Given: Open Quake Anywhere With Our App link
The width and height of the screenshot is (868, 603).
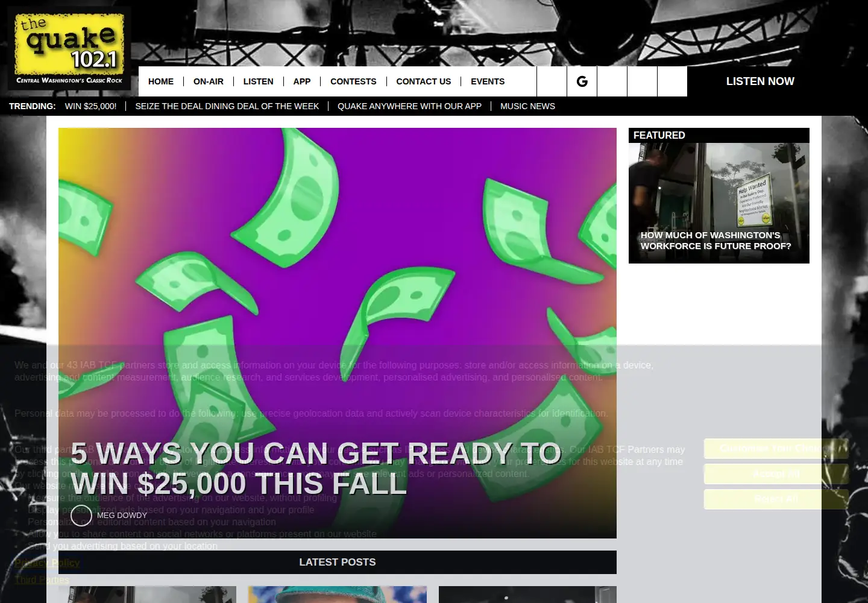Looking at the screenshot, I should [409, 106].
